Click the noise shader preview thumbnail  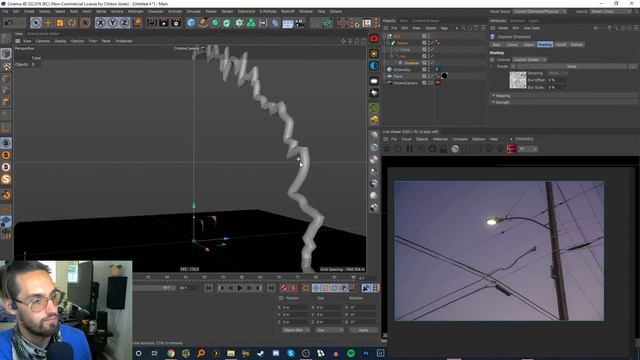(x=518, y=80)
